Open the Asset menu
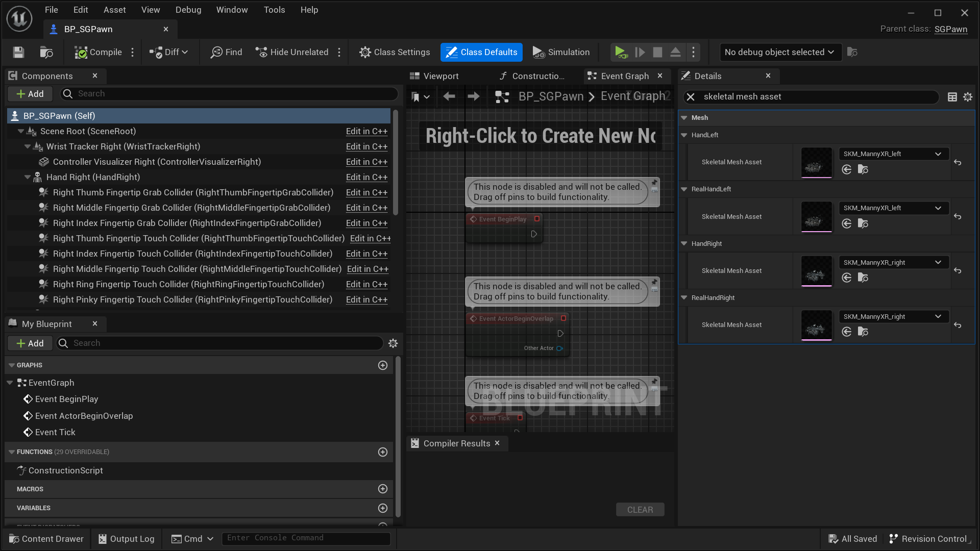This screenshot has height=551, width=980. click(114, 10)
